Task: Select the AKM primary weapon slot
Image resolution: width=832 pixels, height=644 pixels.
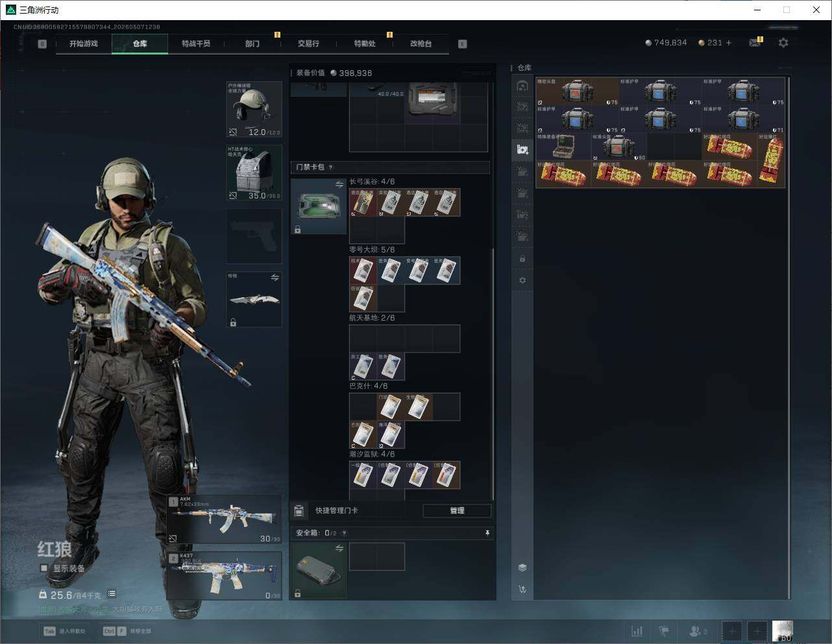Action: (225, 519)
